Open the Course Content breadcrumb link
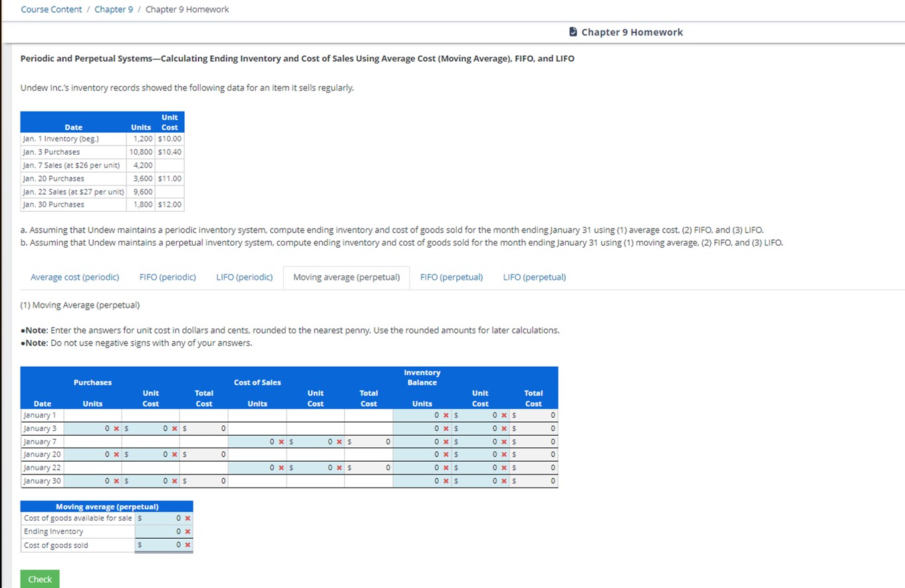This screenshot has height=588, width=905. coord(51,9)
